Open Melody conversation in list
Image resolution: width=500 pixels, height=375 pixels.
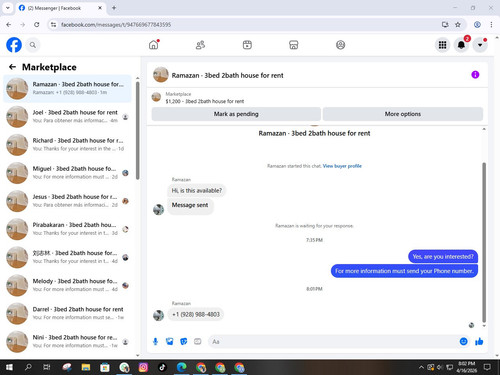67,285
